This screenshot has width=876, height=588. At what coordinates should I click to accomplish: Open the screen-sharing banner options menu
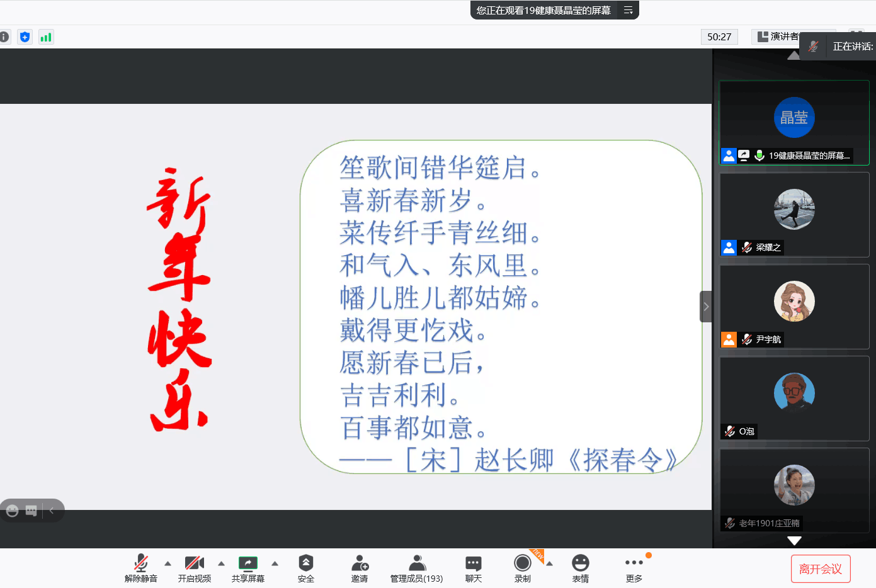click(x=628, y=10)
